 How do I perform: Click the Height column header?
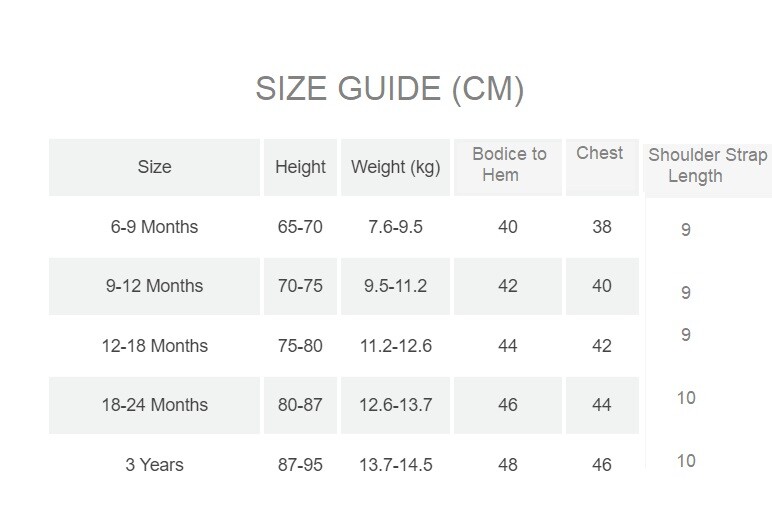pos(300,167)
